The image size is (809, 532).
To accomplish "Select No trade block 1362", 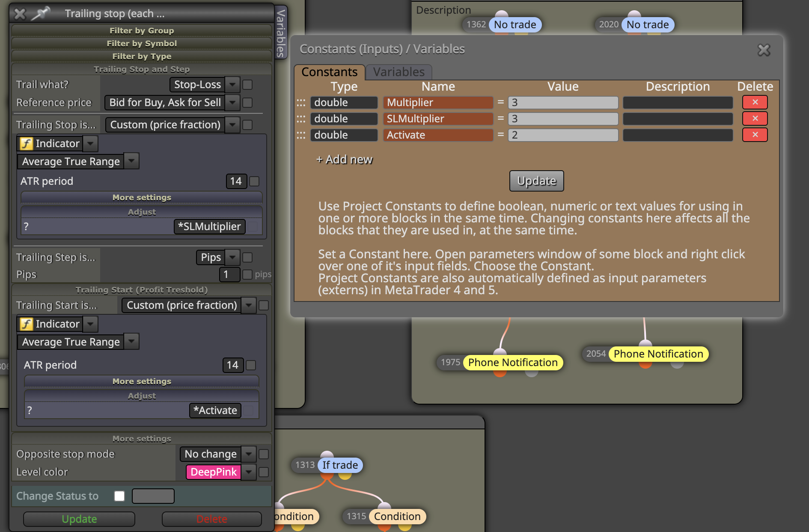I will [x=515, y=24].
